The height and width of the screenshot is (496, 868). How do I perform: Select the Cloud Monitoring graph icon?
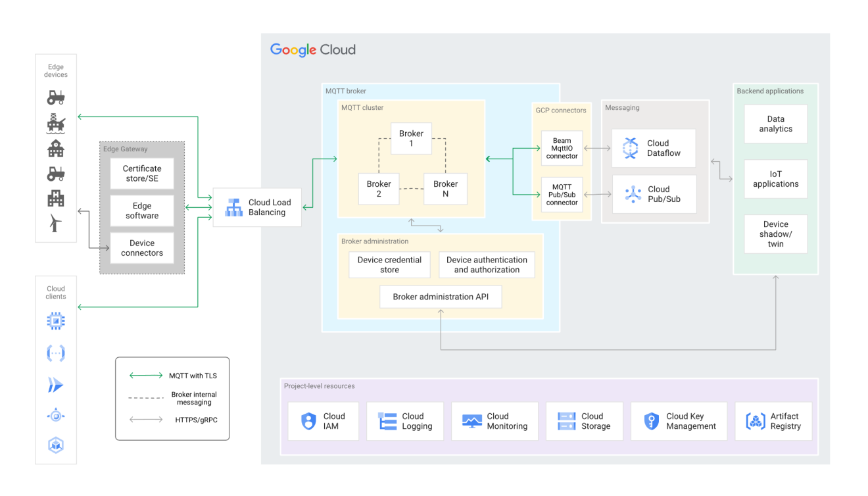click(471, 421)
